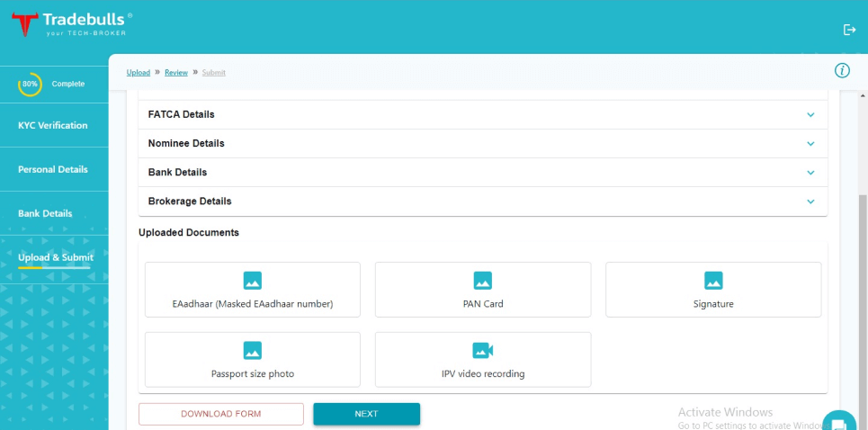
Task: Open the information icon at top right
Action: (842, 71)
